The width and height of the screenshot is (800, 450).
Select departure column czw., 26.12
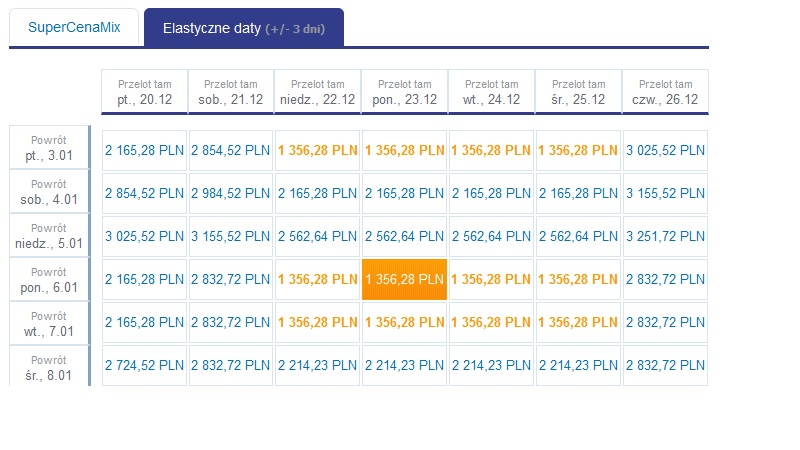pyautogui.click(x=665, y=92)
